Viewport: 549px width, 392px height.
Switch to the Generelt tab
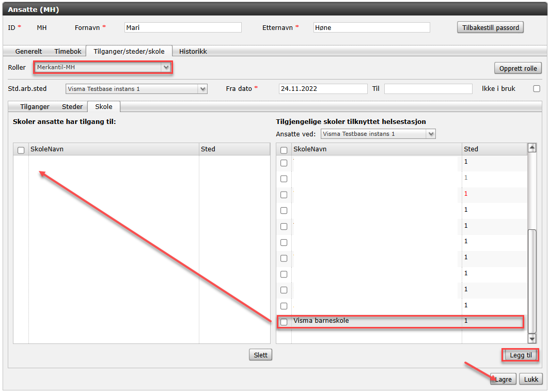click(x=28, y=51)
